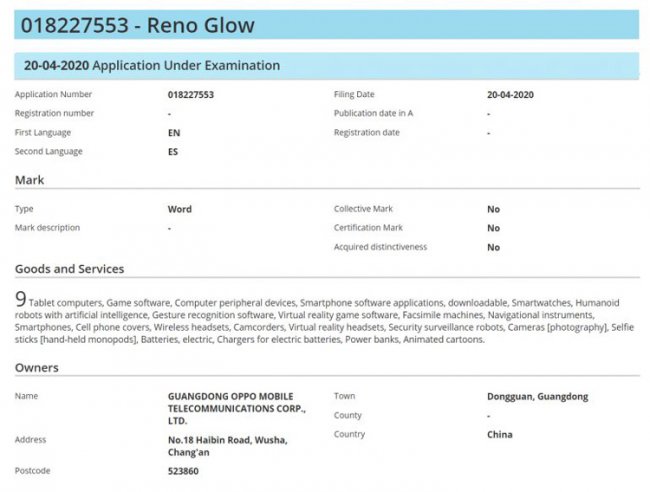This screenshot has width=650, height=492.
Task: Click the First Language value EN
Action: [174, 133]
